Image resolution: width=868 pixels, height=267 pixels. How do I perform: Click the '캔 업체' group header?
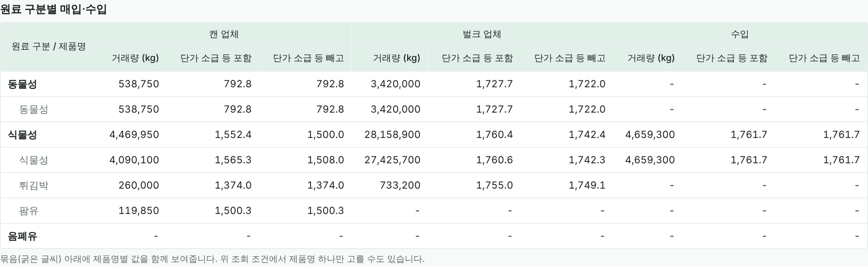point(224,34)
